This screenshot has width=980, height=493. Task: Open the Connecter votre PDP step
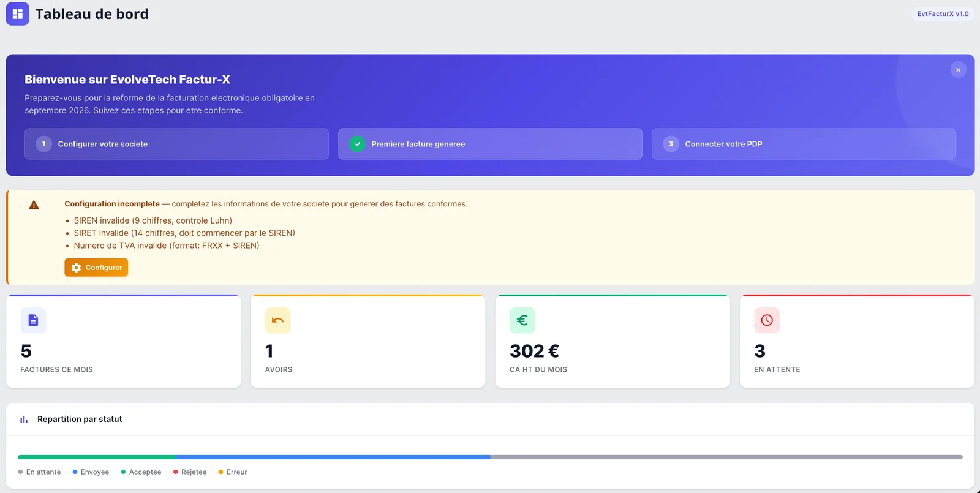pos(804,144)
